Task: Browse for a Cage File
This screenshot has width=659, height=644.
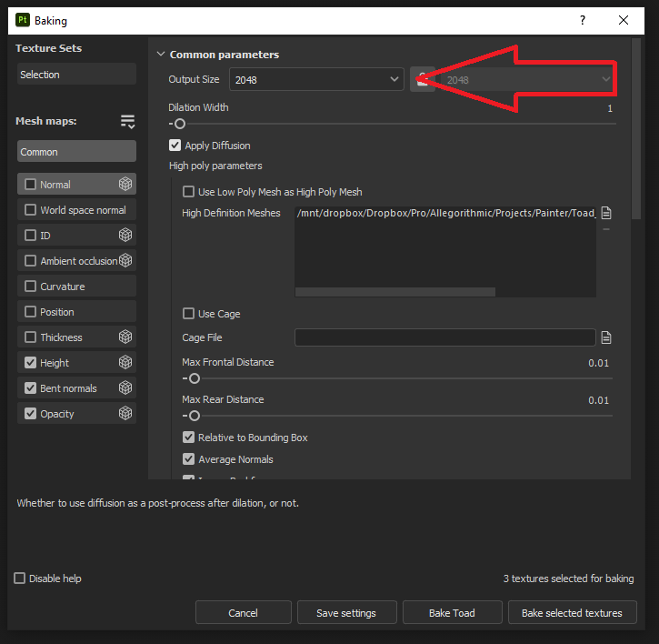Action: [x=606, y=337]
